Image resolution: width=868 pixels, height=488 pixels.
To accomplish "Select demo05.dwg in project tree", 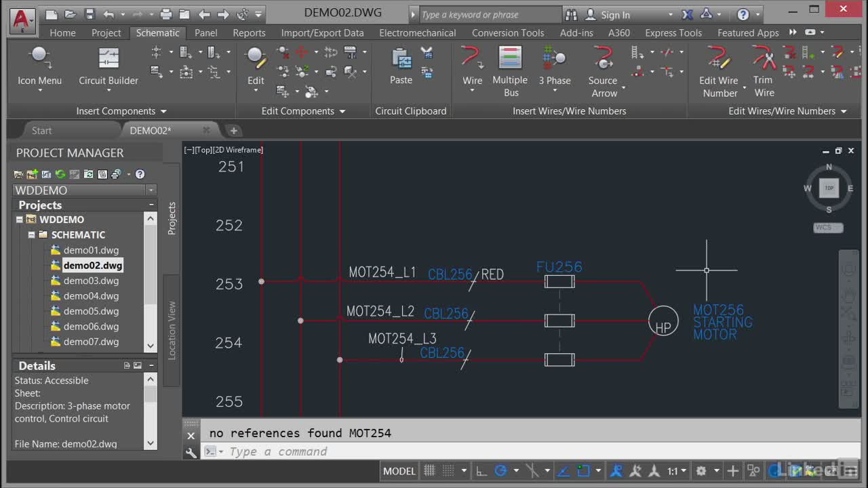I will [91, 311].
